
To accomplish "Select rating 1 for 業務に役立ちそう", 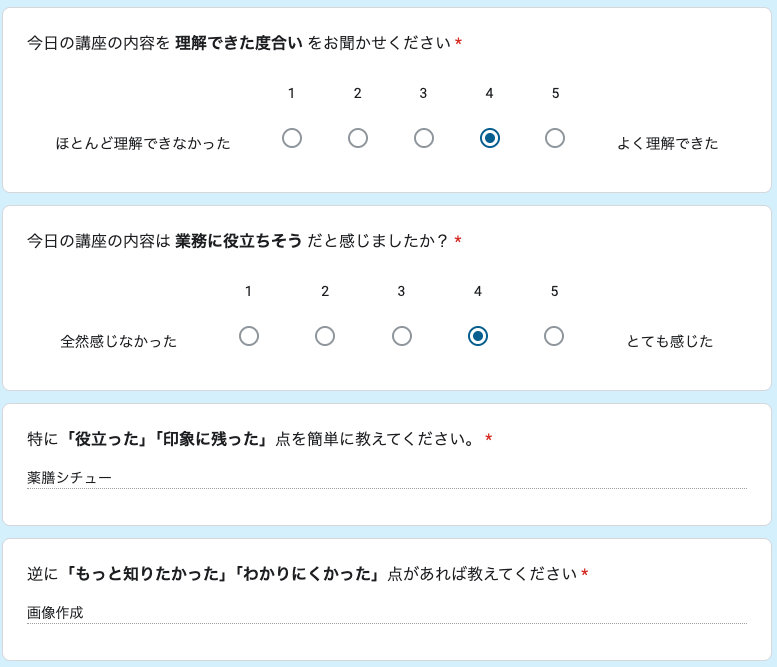I will pyautogui.click(x=249, y=336).
